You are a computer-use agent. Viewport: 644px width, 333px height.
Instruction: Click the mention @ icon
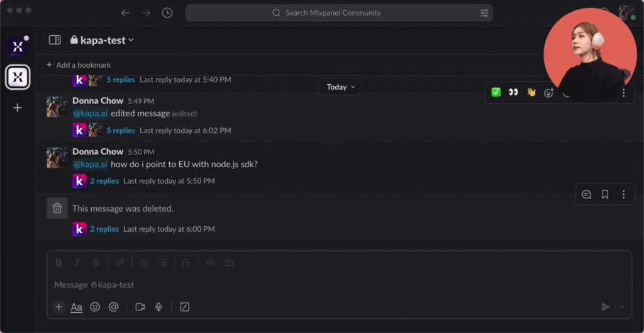tap(114, 307)
